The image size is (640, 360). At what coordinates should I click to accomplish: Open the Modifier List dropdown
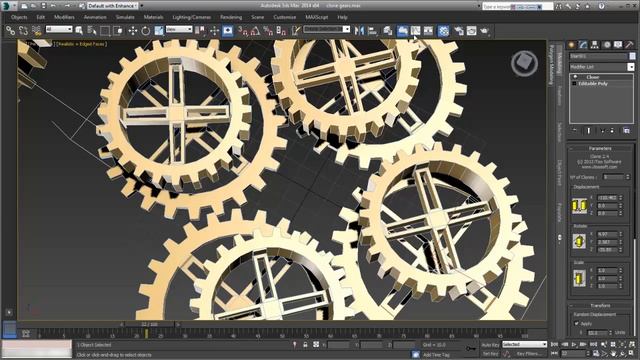point(602,67)
